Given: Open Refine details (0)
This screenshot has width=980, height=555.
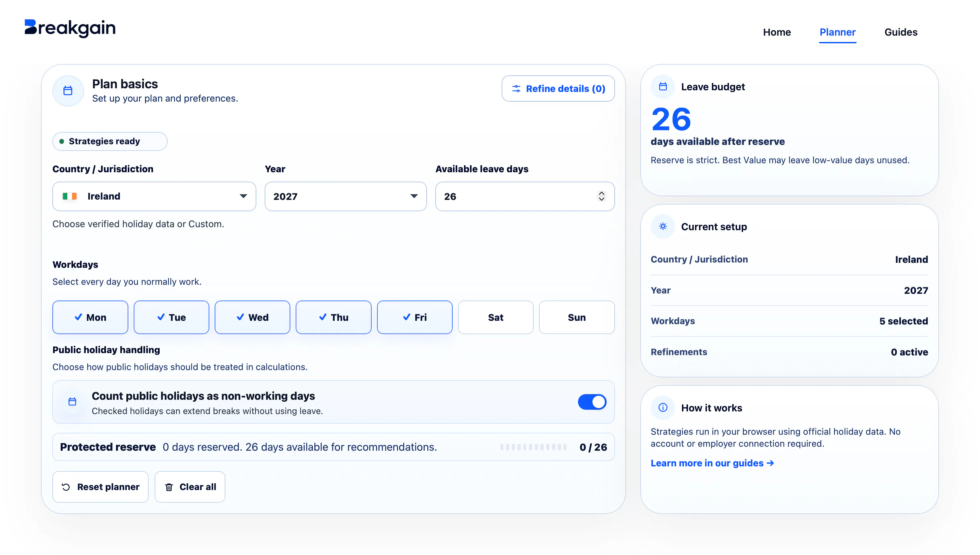Looking at the screenshot, I should point(558,88).
